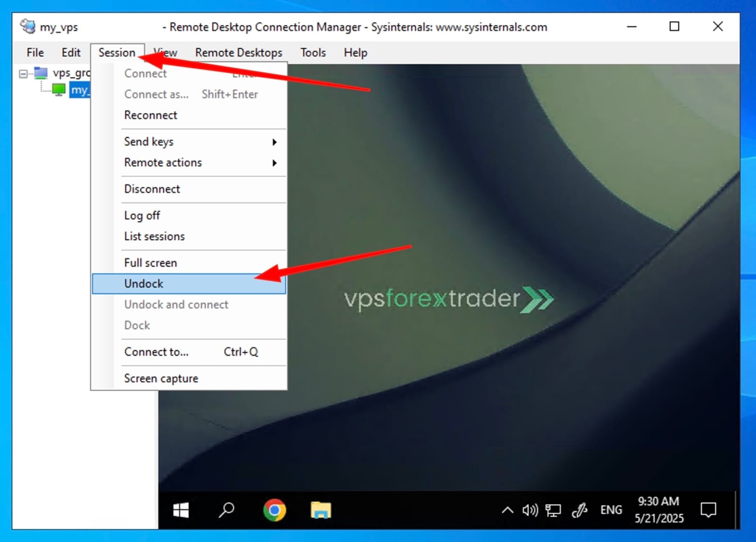
Task: Click the network icon in system tray
Action: point(553,510)
